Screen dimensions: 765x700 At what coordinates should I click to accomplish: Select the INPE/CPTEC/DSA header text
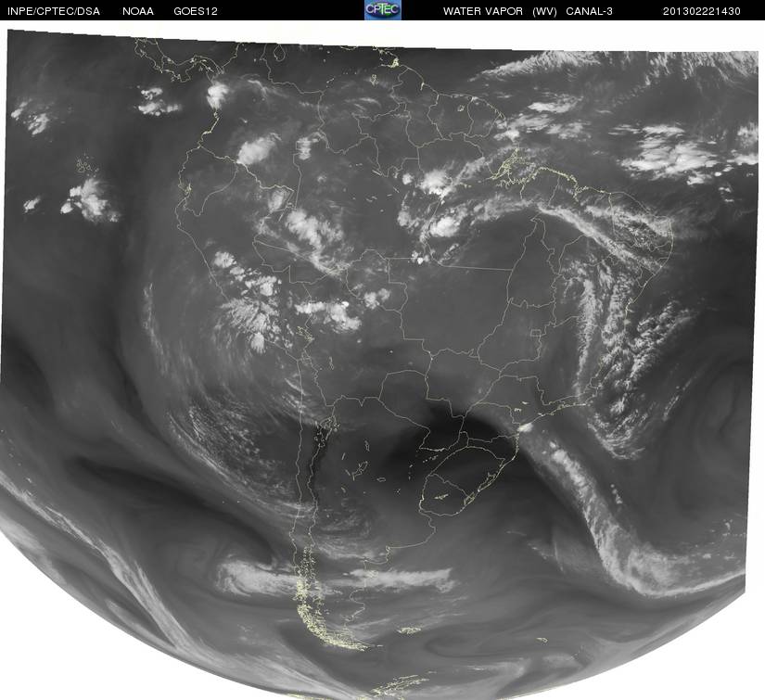[54, 11]
